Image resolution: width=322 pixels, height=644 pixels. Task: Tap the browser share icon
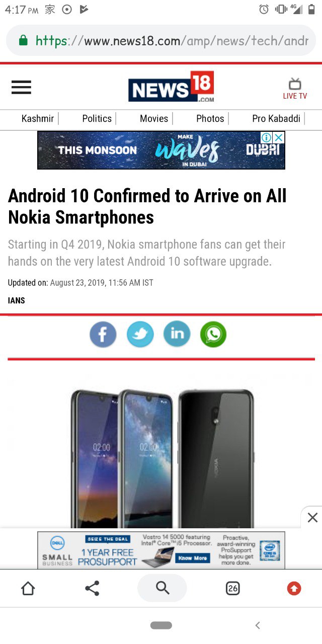(x=92, y=588)
